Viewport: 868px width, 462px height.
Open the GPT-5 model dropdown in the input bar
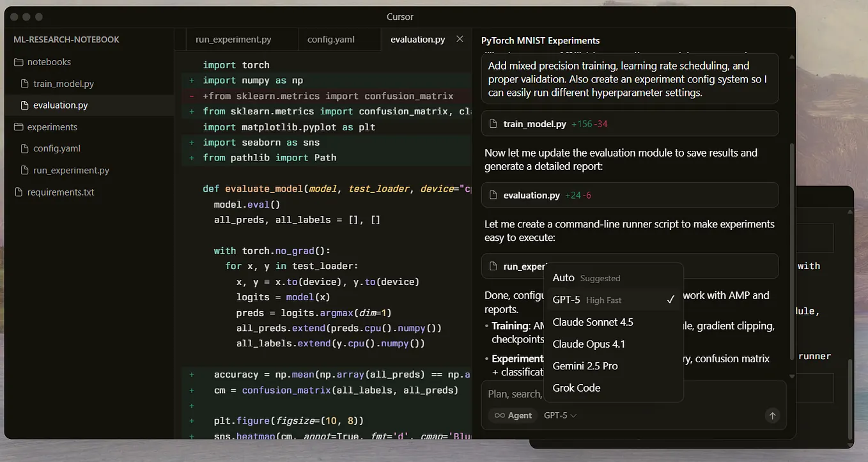pos(559,415)
